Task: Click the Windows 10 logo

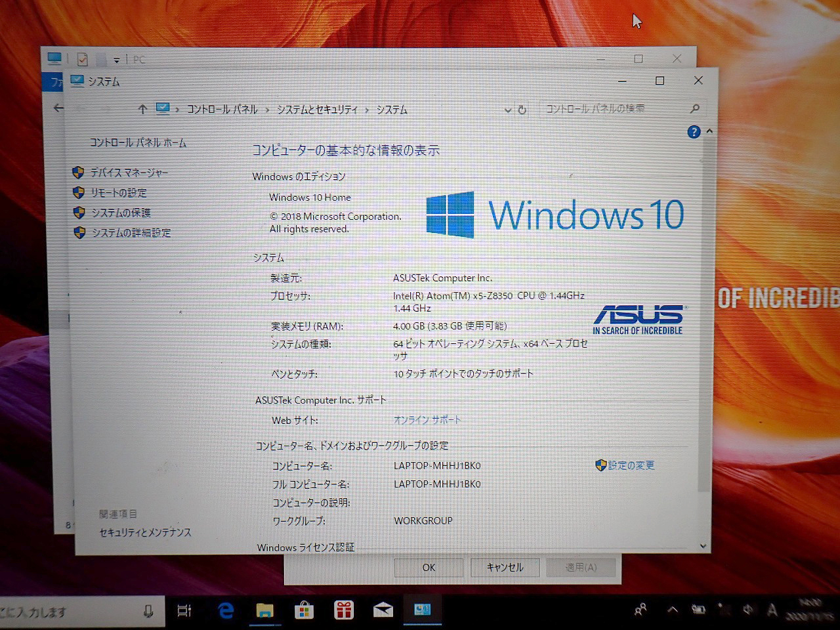Action: point(555,215)
